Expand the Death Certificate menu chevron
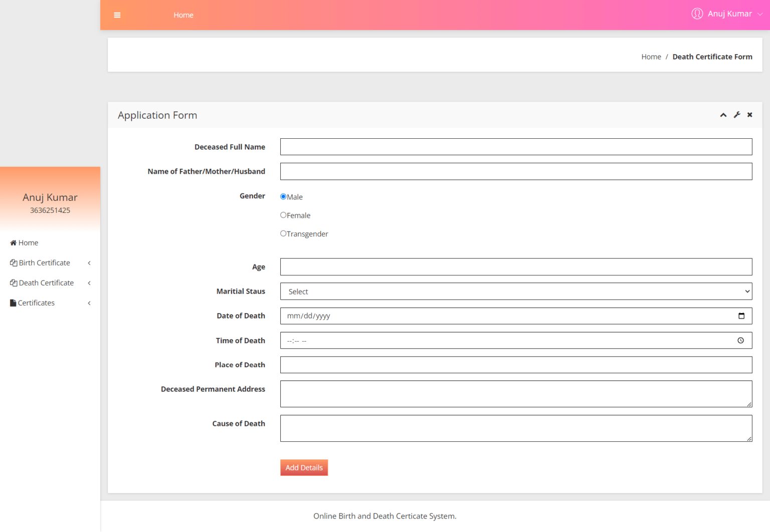Viewport: 770px width, 532px height. (89, 283)
